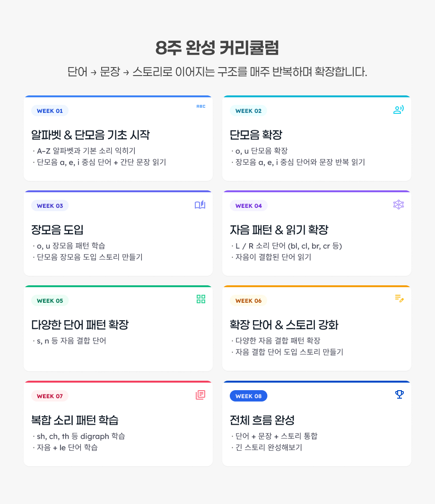Open the 전체 흐름 완성 card title
Image resolution: width=435 pixels, height=504 pixels.
point(262,420)
